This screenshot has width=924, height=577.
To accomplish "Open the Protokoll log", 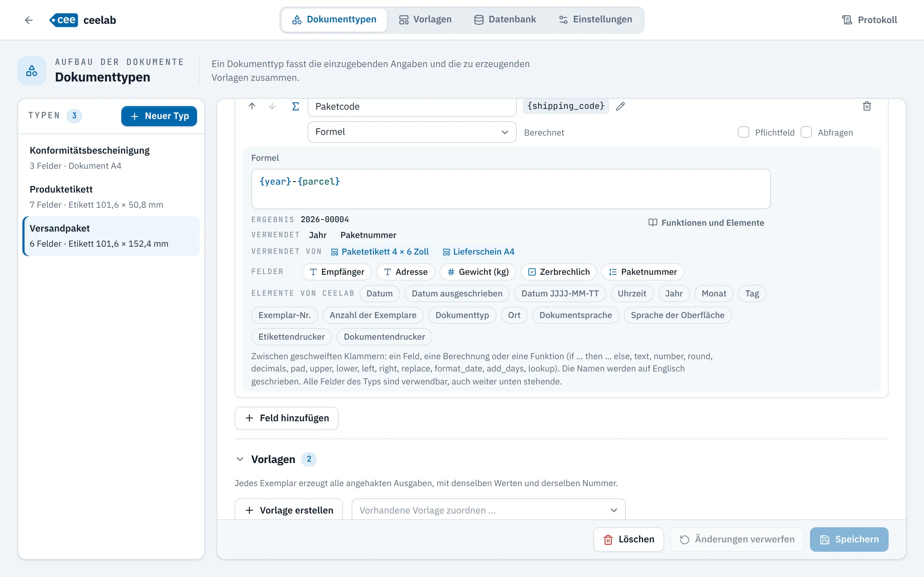I will coord(869,20).
